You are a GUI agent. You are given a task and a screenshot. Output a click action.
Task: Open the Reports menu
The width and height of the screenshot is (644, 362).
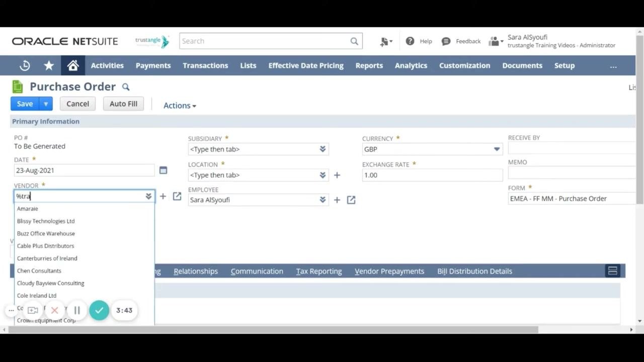(x=369, y=65)
